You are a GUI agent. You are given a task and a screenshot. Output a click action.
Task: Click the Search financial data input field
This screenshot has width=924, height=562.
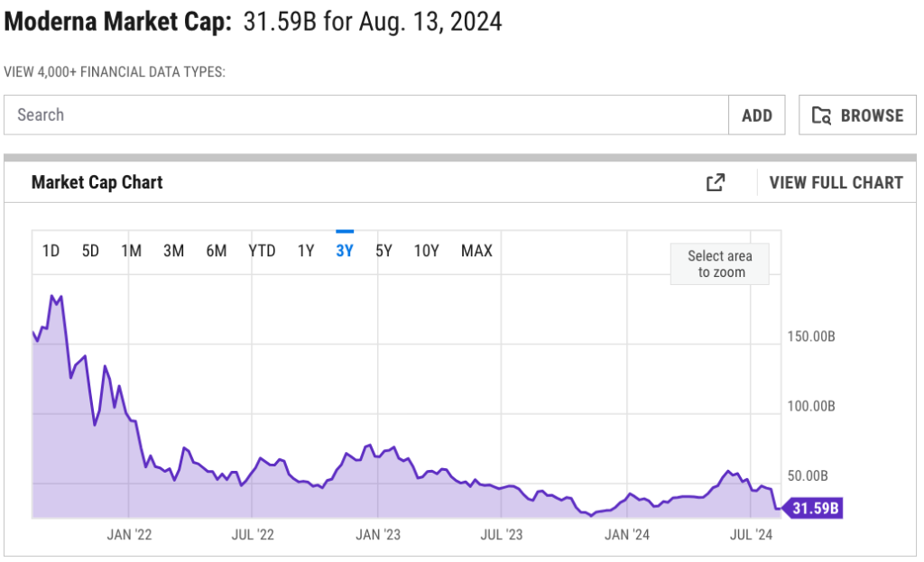click(x=365, y=115)
